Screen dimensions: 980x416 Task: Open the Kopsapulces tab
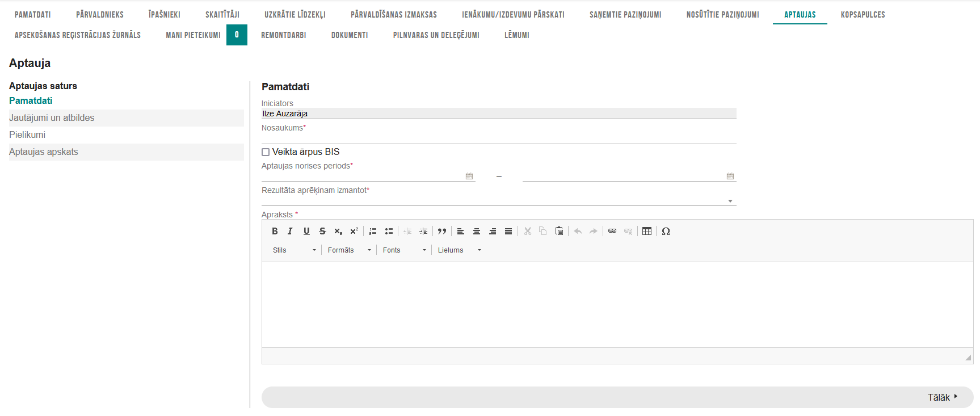coord(863,15)
